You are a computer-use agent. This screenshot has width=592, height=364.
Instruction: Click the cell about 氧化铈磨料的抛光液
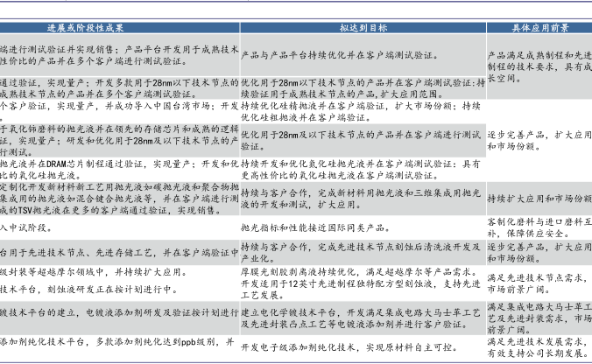[119, 138]
